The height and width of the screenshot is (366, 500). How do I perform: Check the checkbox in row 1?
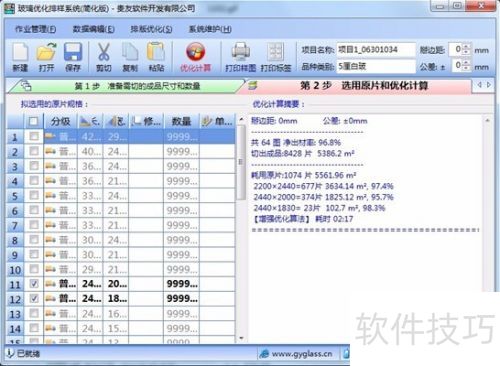coord(34,136)
